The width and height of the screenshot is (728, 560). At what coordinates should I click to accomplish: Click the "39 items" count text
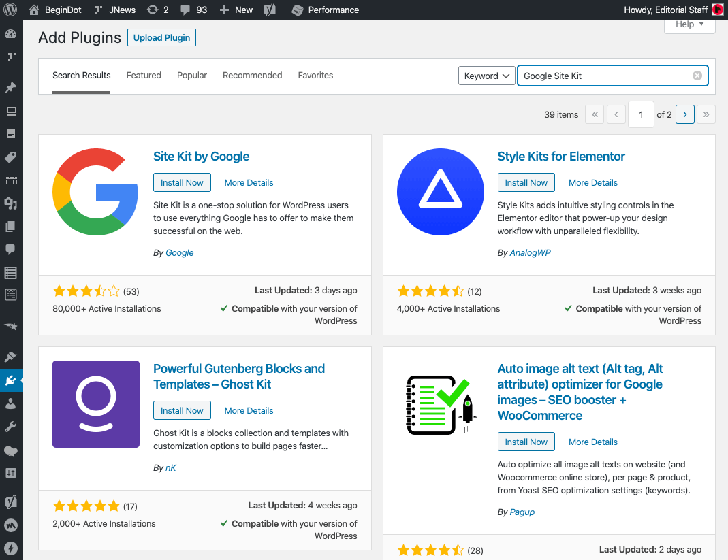pyautogui.click(x=561, y=114)
